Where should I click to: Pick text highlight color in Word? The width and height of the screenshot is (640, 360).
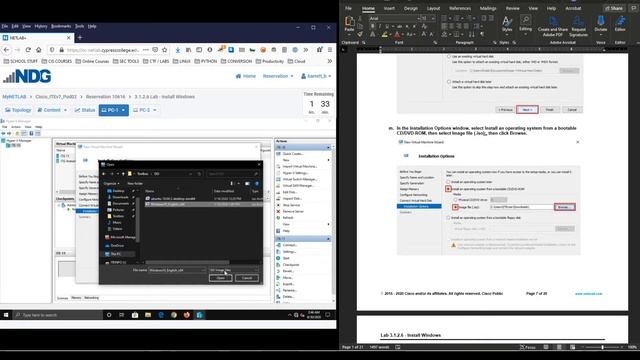[x=384, y=34]
